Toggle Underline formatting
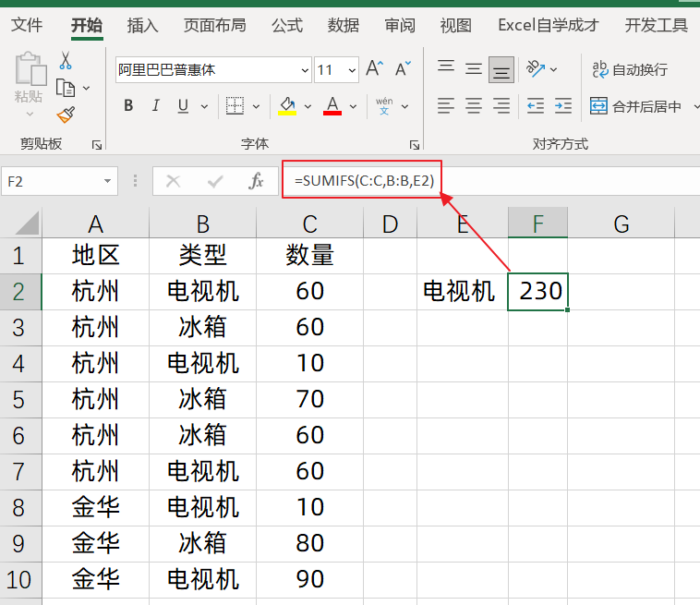This screenshot has height=605, width=700. (x=183, y=106)
